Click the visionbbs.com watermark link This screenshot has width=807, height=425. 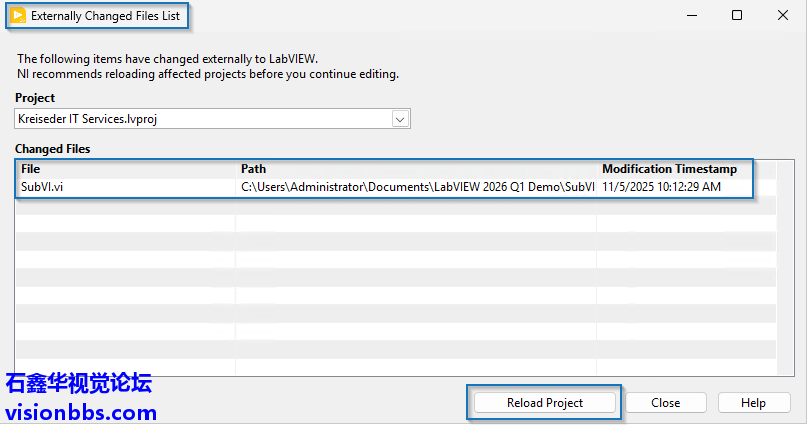click(81, 412)
